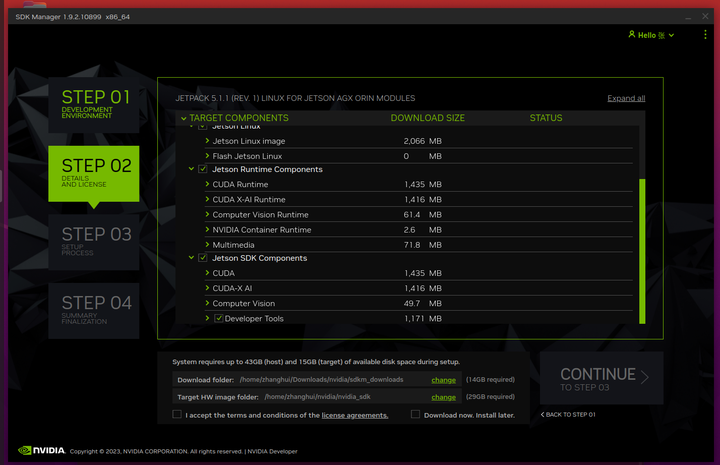Close the SDK Manager window
The image size is (720, 465).
pos(705,17)
